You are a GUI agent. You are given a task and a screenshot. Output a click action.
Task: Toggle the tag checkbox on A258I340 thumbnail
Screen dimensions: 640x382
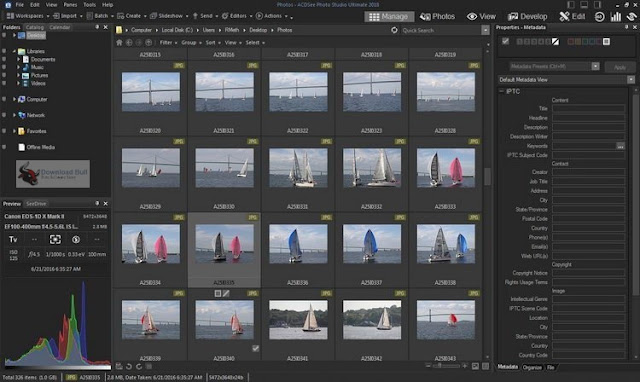[256, 348]
